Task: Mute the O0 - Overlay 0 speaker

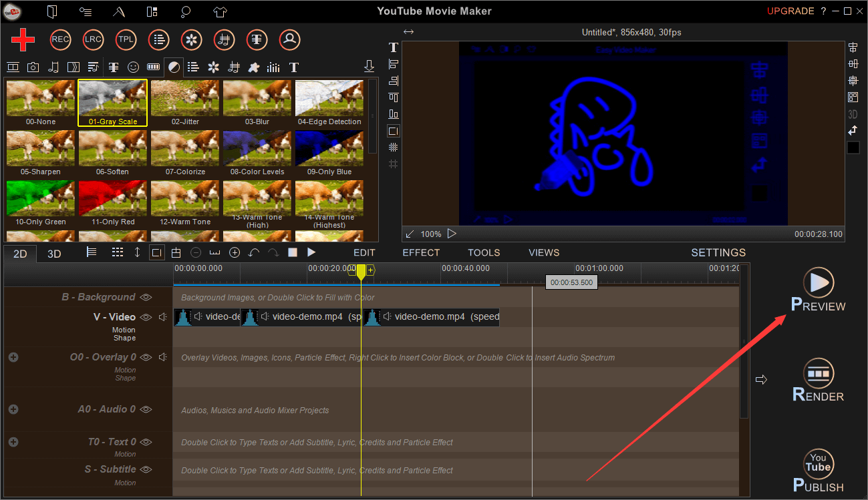Action: pos(162,357)
